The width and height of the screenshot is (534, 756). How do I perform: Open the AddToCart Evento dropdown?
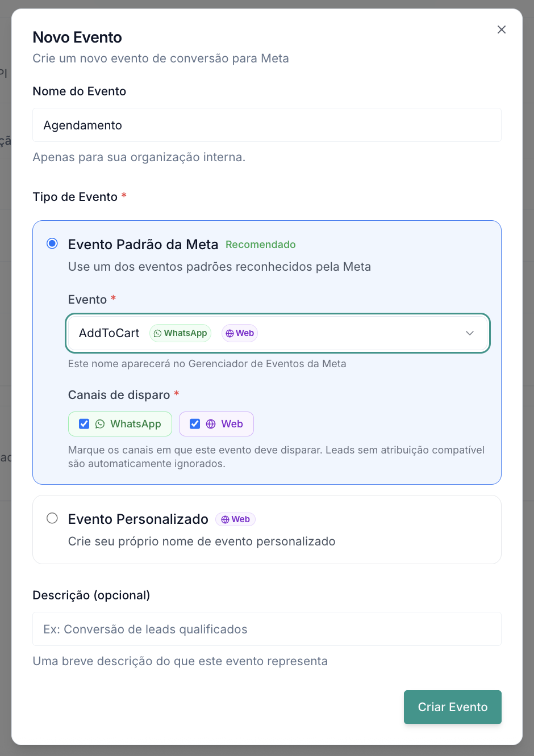(x=278, y=333)
